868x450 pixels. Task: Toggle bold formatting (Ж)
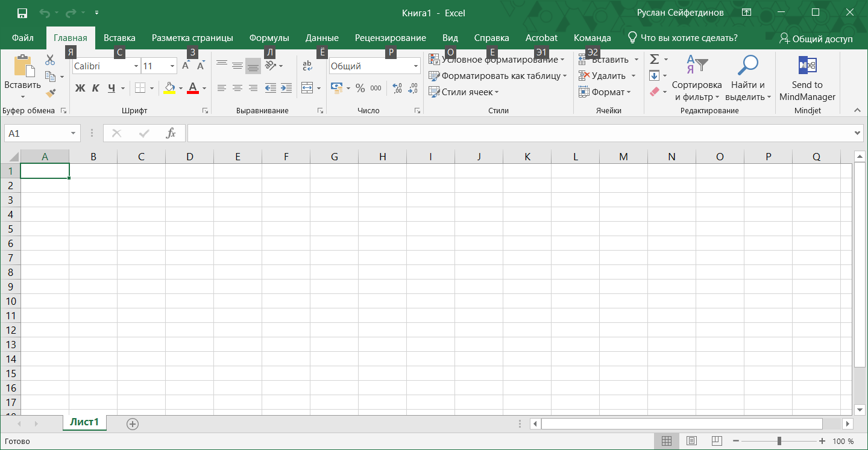tap(80, 88)
